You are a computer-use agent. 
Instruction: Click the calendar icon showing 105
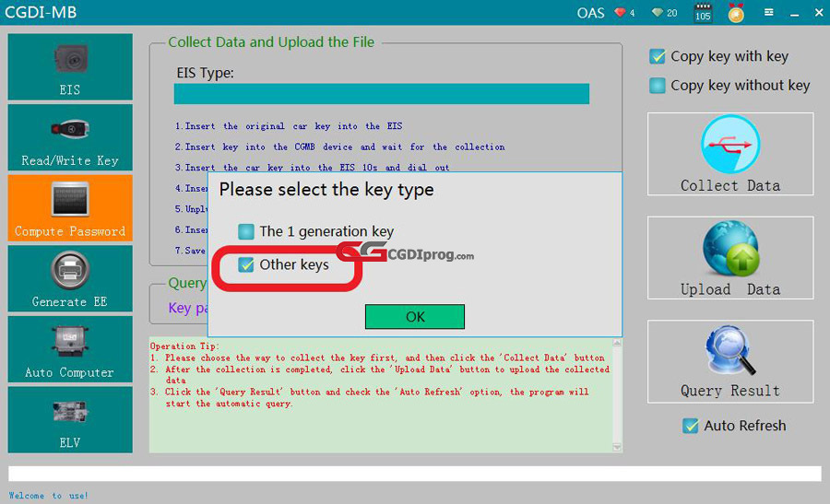703,13
